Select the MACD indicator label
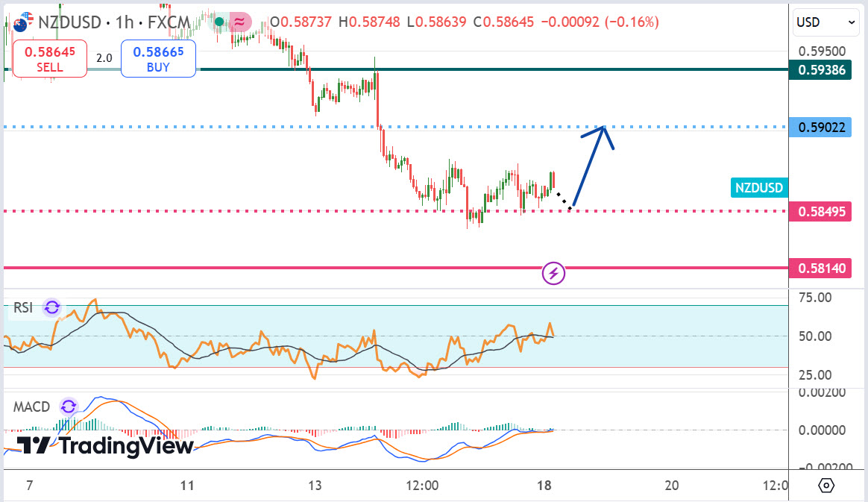Image resolution: width=868 pixels, height=502 pixels. click(32, 407)
